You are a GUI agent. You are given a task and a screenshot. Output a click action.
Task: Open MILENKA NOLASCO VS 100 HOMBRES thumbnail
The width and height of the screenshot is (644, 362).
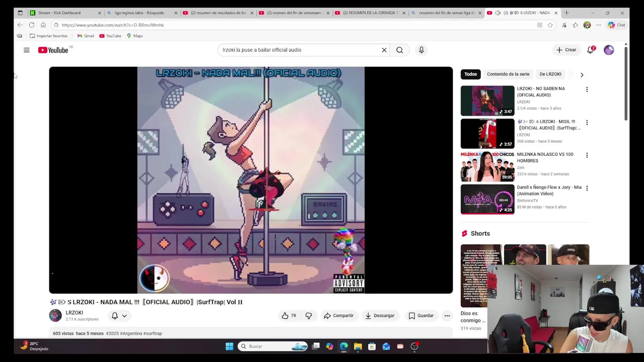click(x=488, y=166)
